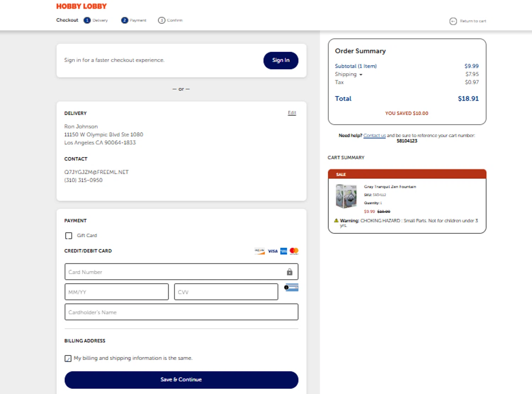
Task: Click the Visa card logo
Action: pyautogui.click(x=273, y=251)
